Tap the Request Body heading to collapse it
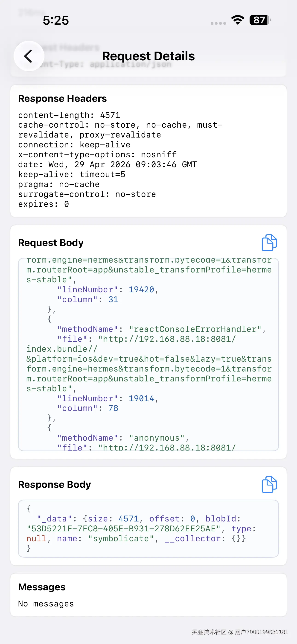The width and height of the screenshot is (297, 644). coord(51,243)
